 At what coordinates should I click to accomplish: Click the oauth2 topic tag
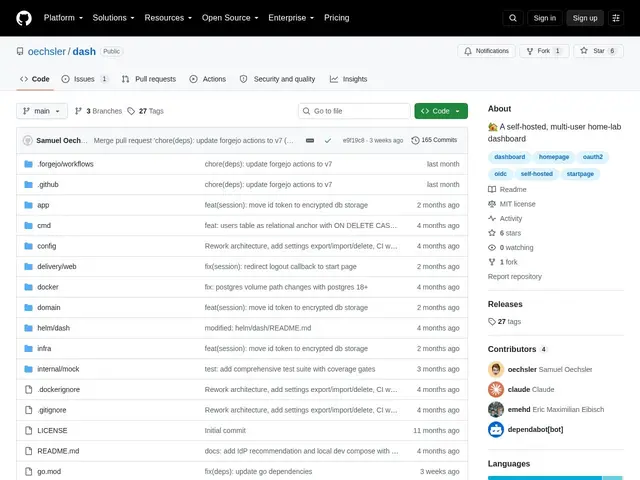593,157
